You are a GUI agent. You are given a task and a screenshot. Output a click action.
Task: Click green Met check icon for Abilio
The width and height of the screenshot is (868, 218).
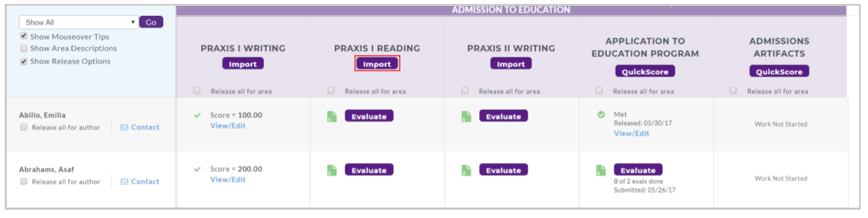click(x=601, y=114)
